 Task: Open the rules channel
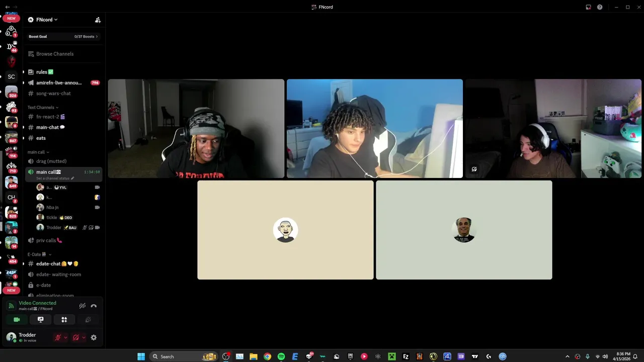point(44,72)
